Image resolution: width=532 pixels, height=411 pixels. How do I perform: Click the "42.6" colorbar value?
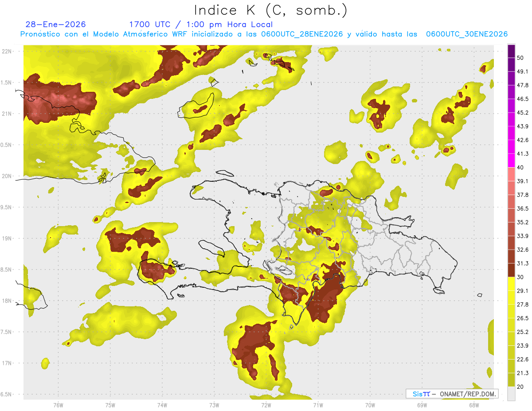(x=523, y=140)
